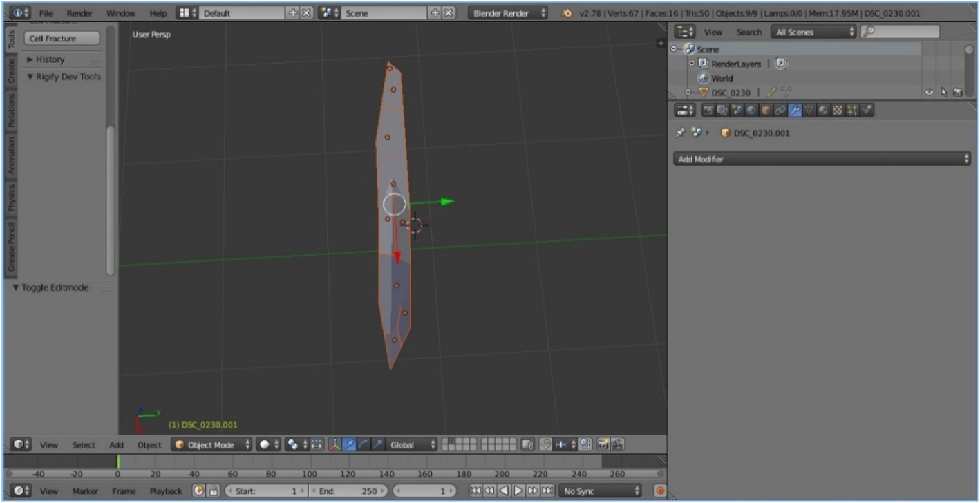Screen dimensions: 980x503
Task: Delete the Default screen layout with X
Action: (306, 13)
